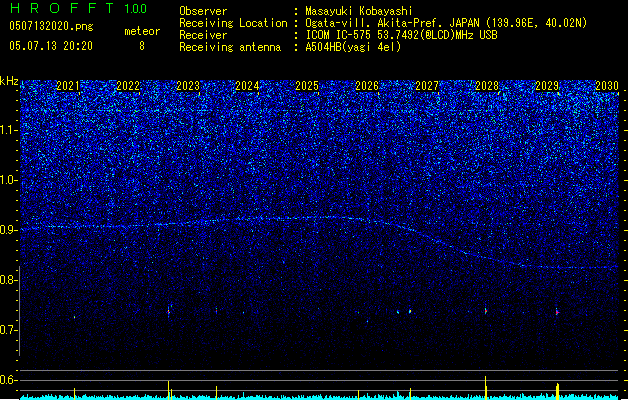629x400 pixels.
Task: Click the 2028 time axis label
Action: pos(487,86)
